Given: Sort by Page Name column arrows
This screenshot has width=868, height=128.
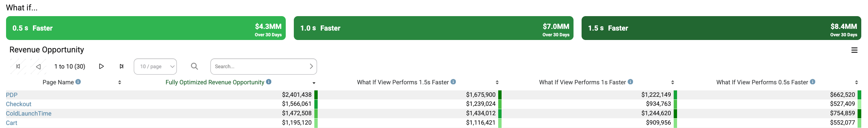Looking at the screenshot, I should click(120, 83).
